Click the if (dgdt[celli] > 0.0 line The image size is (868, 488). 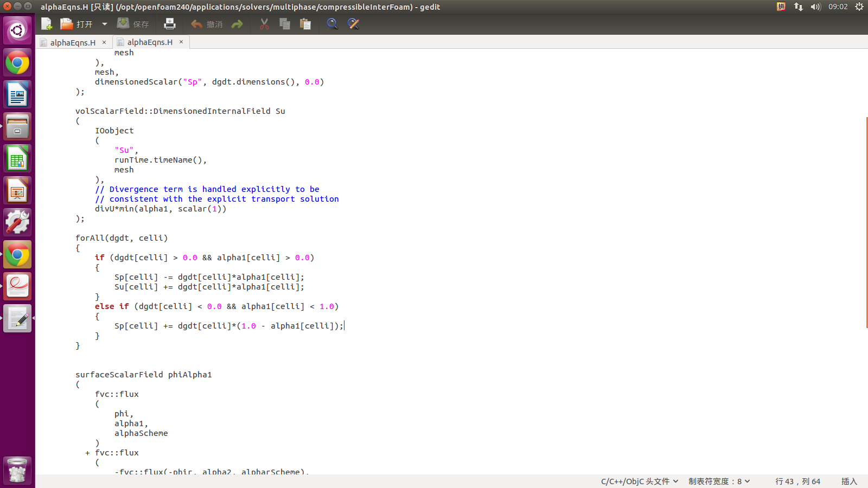tap(205, 258)
